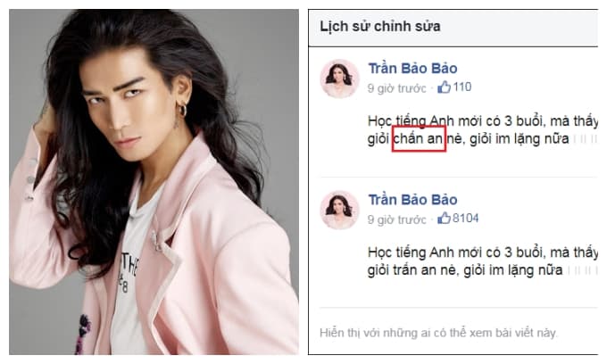
Task: Click the emoji cluster ending the second post
Action: click(583, 270)
